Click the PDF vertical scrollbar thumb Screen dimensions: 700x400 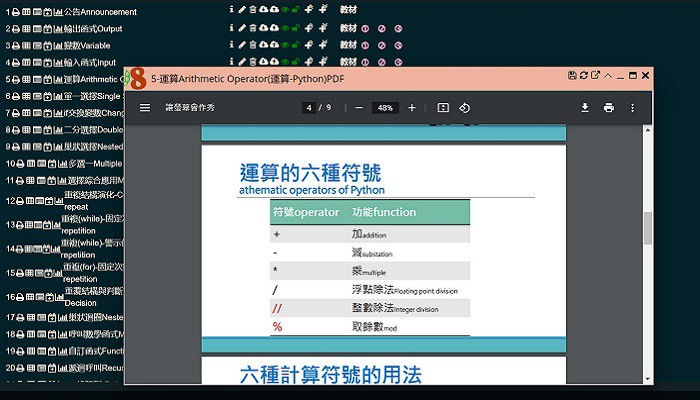tap(648, 228)
